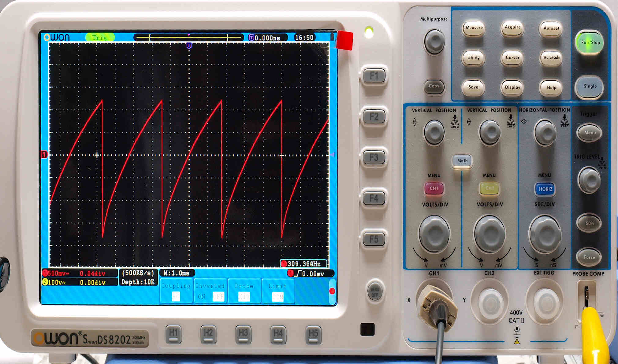
Task: Select the Probe option on screen
Action: tap(244, 291)
